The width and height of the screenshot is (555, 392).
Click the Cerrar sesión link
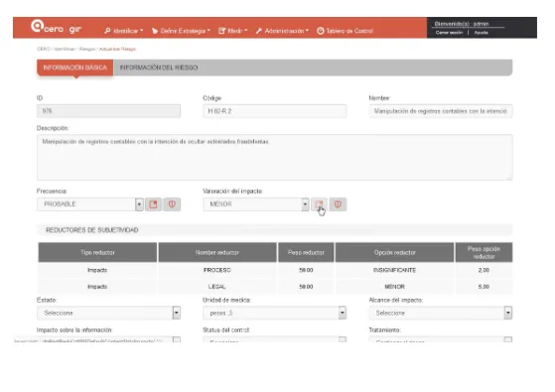(449, 33)
